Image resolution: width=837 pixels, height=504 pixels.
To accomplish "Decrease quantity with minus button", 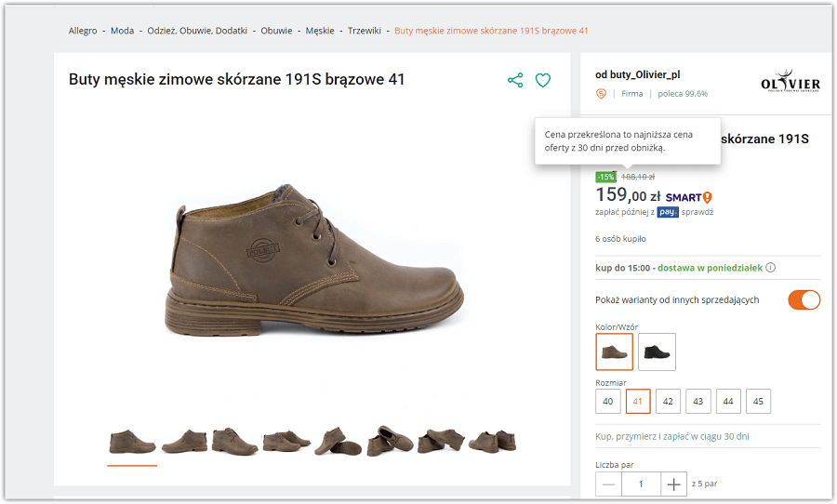I will 608,484.
